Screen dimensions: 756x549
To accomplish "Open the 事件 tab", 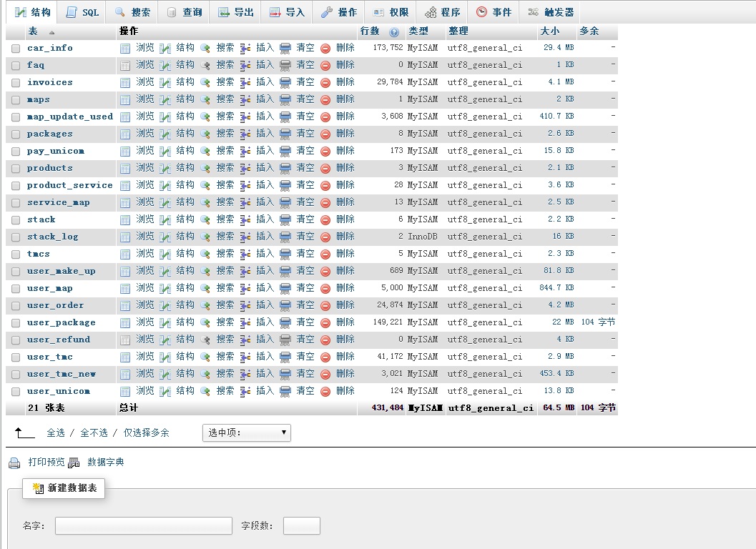I will coord(494,12).
